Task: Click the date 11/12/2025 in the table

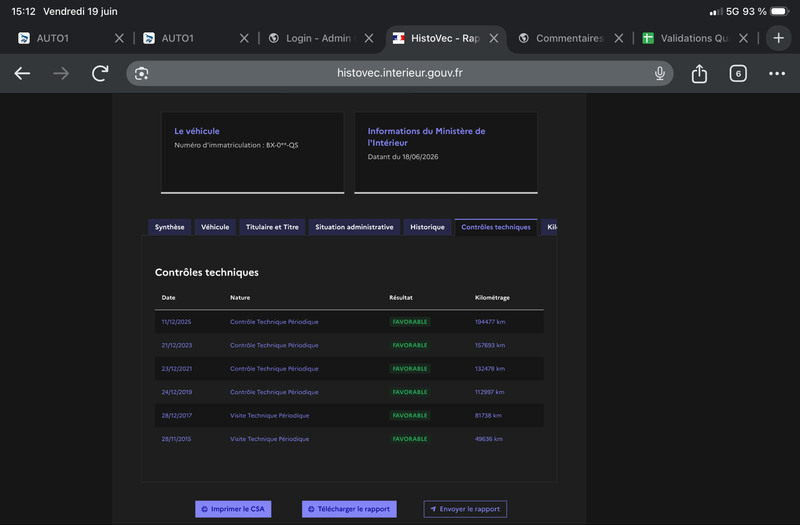Action: pyautogui.click(x=177, y=322)
